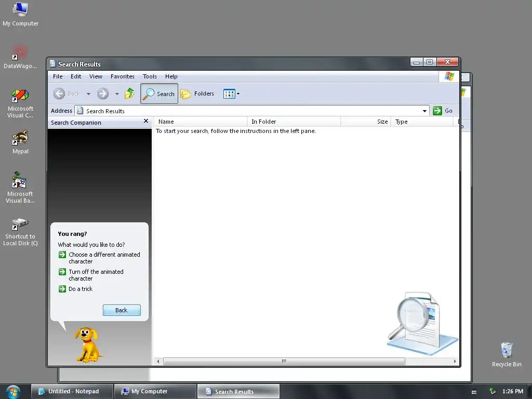Open the Tools menu
This screenshot has width=532, height=399.
click(150, 76)
